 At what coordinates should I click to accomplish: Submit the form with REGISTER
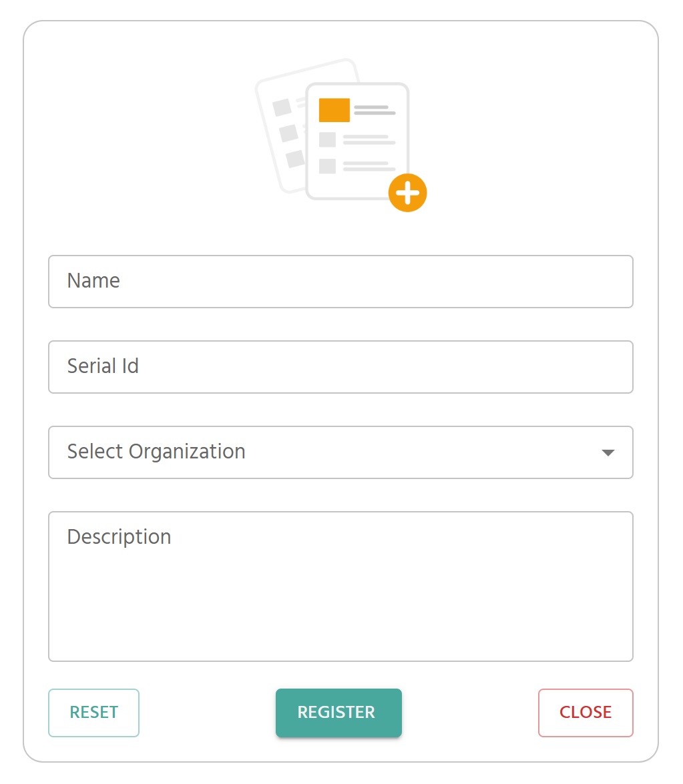[338, 713]
